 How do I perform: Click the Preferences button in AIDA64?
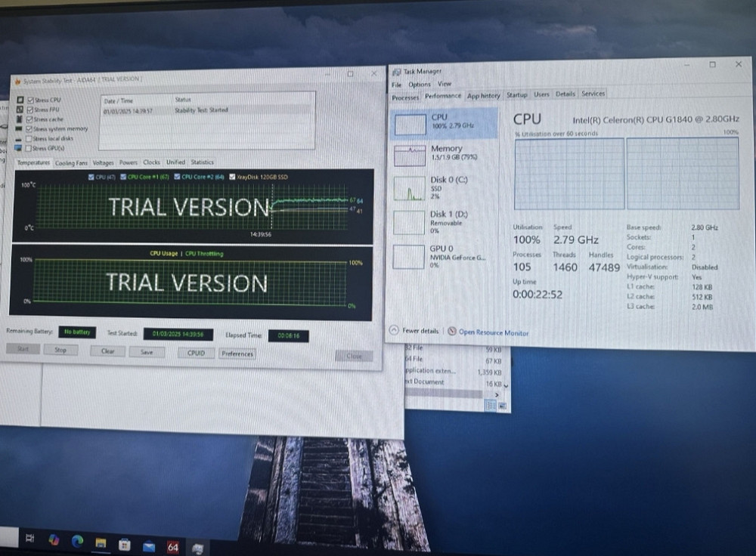(237, 352)
